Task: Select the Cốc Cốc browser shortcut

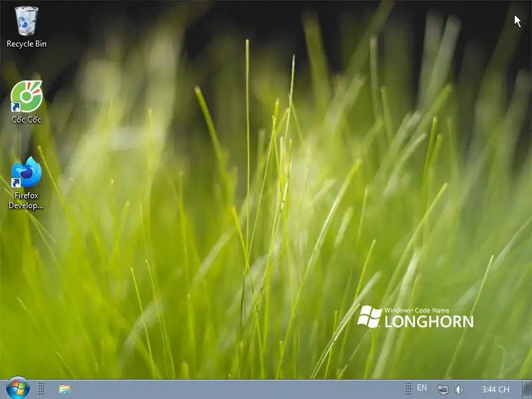Action: tap(27, 102)
